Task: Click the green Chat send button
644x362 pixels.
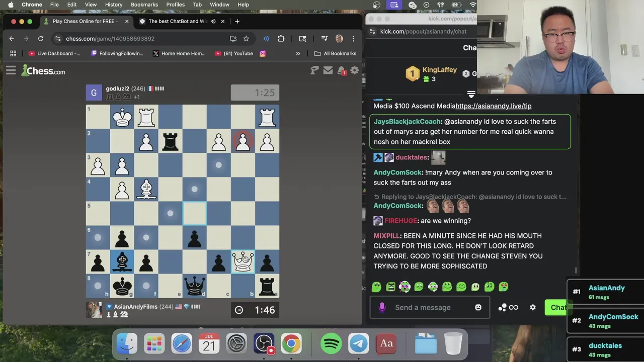Action: point(556,307)
